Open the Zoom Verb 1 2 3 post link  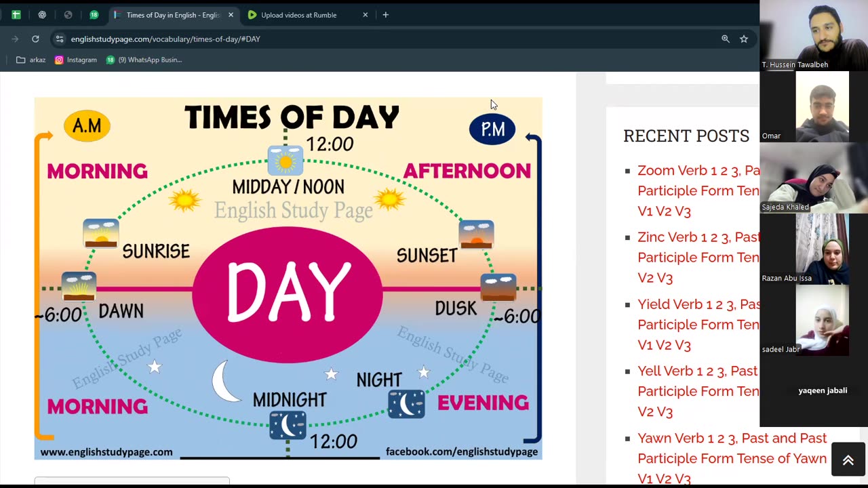(x=698, y=190)
